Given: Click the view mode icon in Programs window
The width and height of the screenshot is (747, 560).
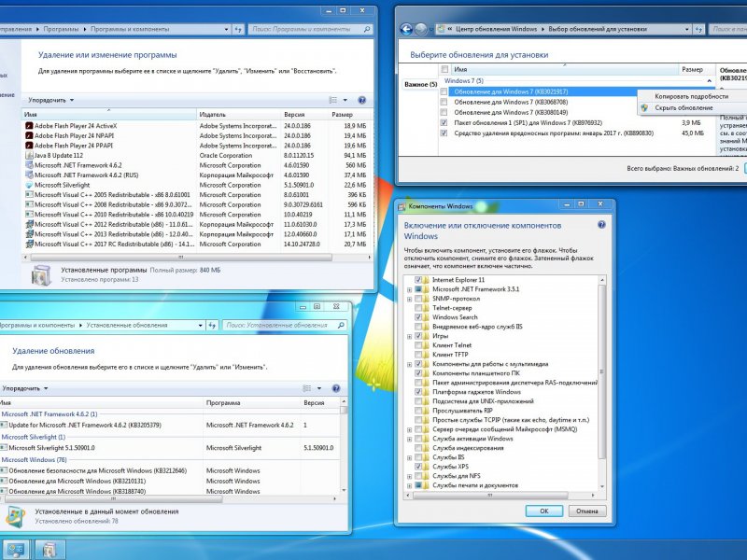Looking at the screenshot, I should 333,100.
